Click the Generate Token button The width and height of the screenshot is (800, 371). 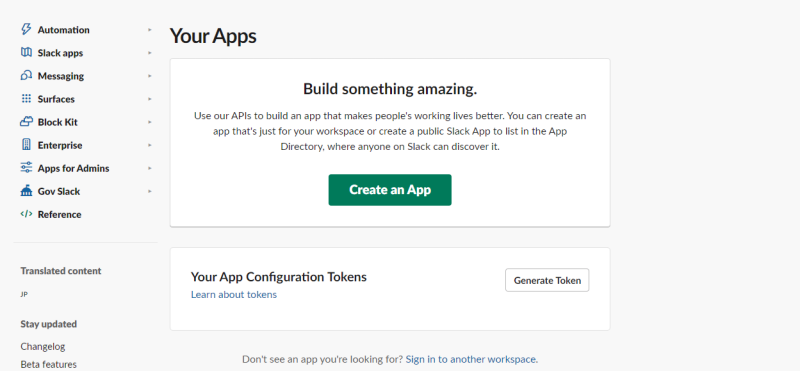(547, 280)
